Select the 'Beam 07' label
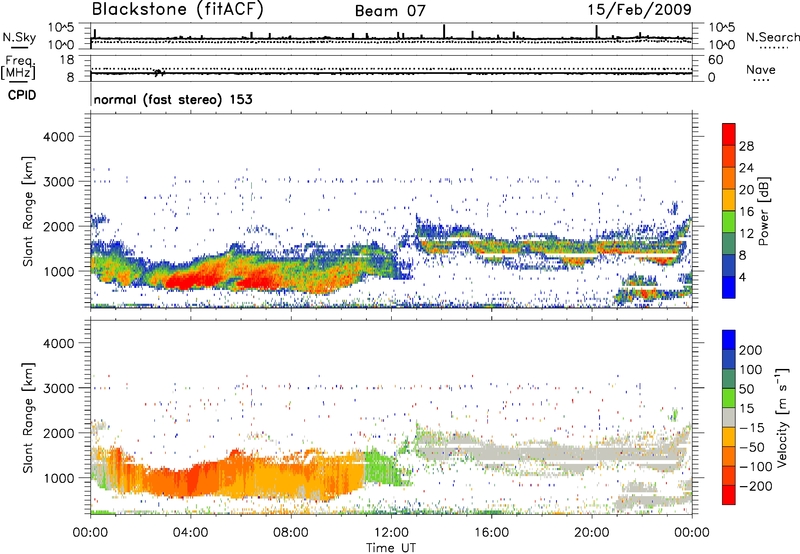800x554 pixels. [x=390, y=11]
